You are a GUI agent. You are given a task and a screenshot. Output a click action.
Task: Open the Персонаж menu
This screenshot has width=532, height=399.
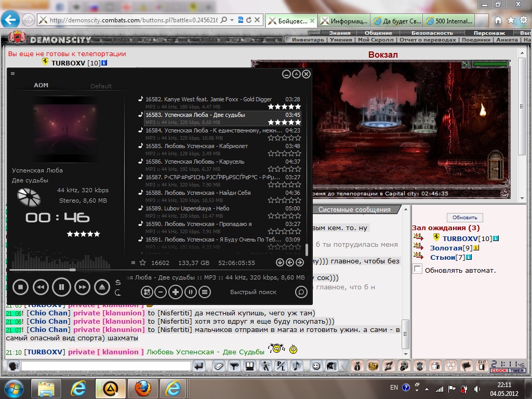[489, 33]
